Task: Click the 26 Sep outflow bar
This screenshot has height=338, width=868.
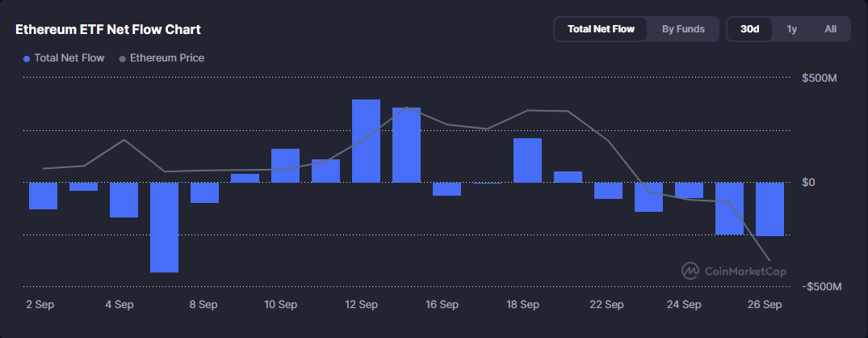Action: 769,209
